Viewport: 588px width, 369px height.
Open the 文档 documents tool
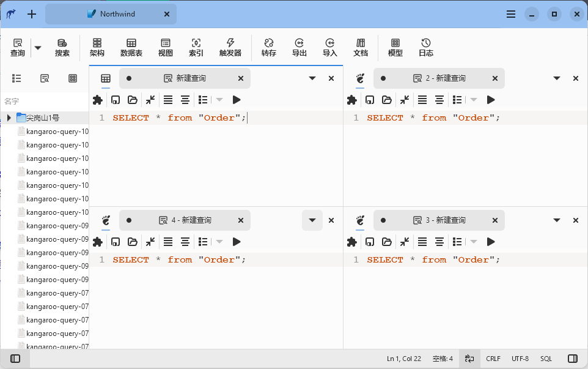tap(361, 48)
